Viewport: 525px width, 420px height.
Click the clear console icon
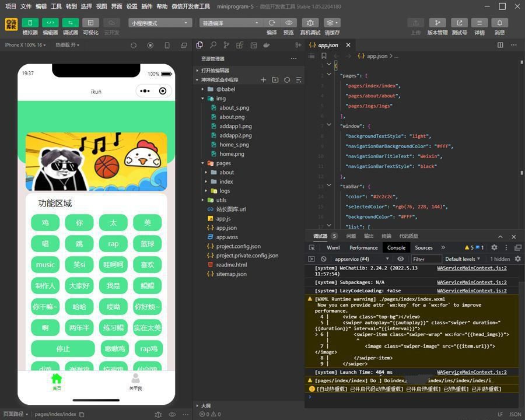324,259
